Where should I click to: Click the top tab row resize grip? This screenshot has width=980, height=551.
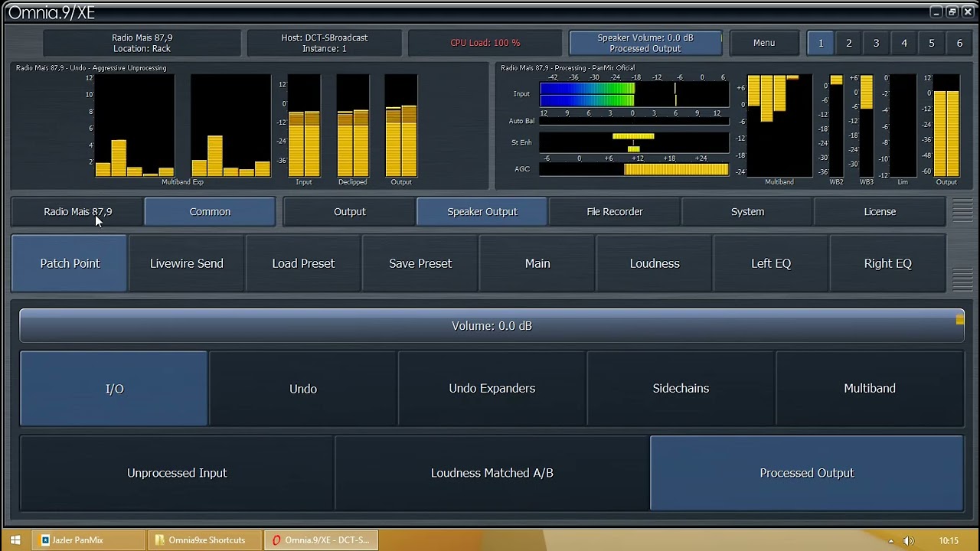pyautogui.click(x=962, y=211)
